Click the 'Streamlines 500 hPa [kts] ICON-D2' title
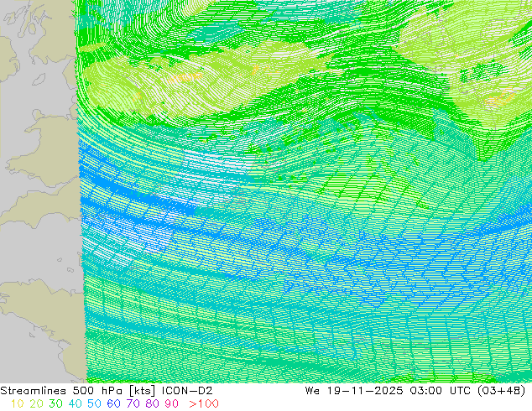 click(107, 391)
